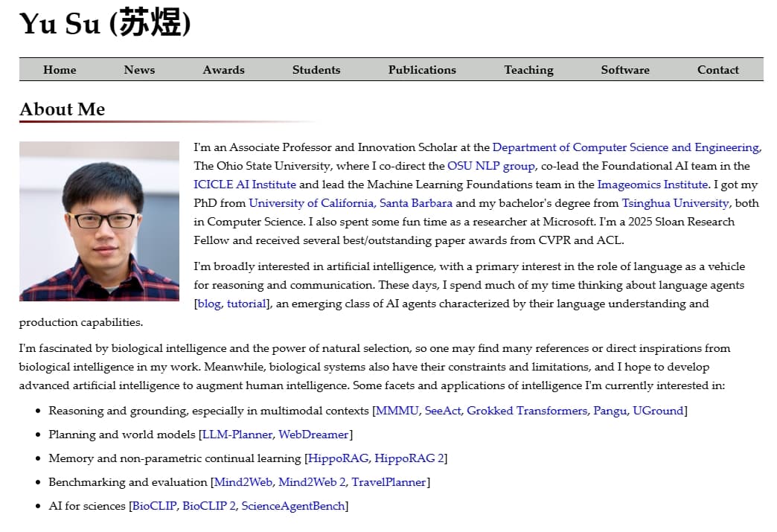
Task: Open the ICICLE AI Institute link
Action: tap(245, 185)
